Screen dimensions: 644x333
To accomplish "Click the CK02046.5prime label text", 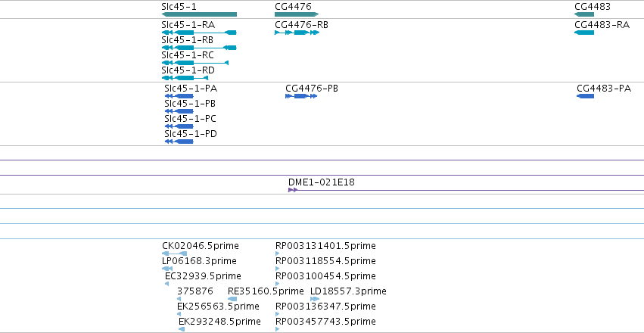I will pyautogui.click(x=201, y=246).
